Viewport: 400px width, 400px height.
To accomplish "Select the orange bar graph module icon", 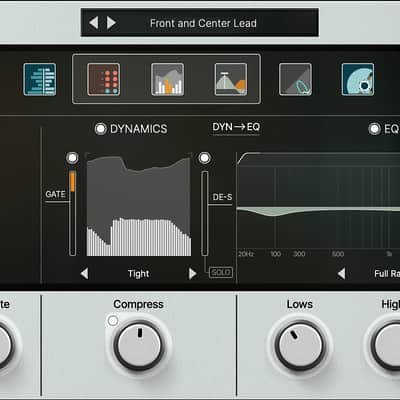I will [x=167, y=80].
